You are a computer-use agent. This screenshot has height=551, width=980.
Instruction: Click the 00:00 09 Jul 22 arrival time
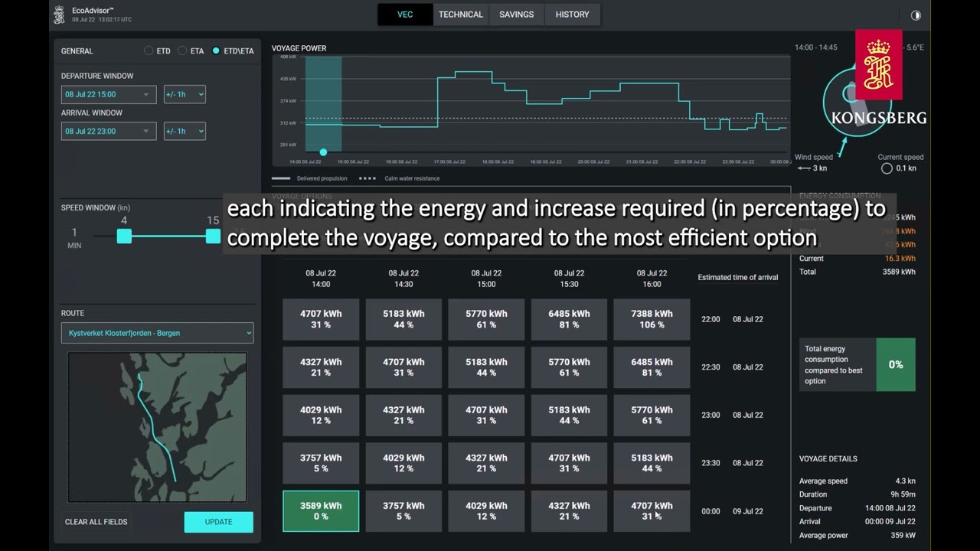click(732, 511)
